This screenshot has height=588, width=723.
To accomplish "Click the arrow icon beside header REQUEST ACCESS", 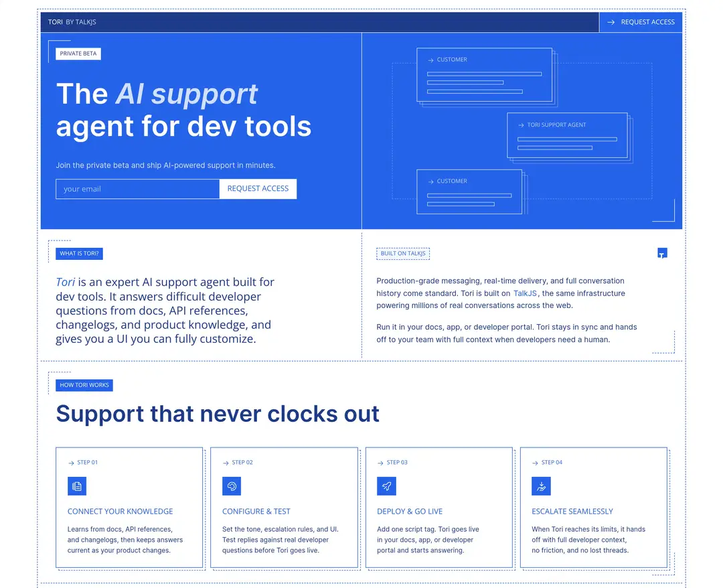I will [611, 22].
